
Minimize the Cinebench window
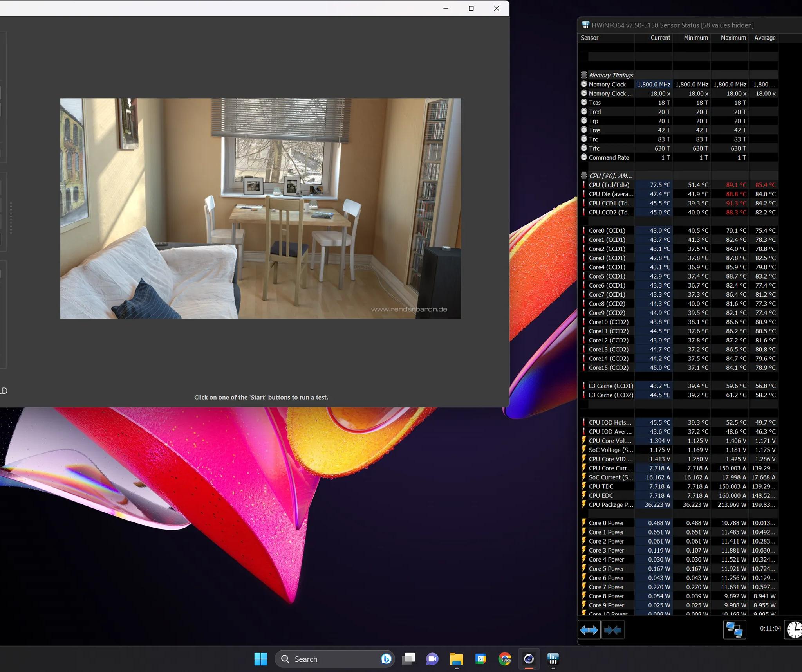(x=446, y=8)
